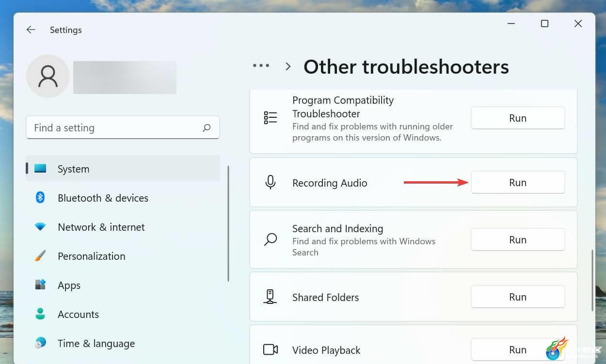Go to Accounts settings
Viewport: 606px width, 364px height.
click(123, 314)
